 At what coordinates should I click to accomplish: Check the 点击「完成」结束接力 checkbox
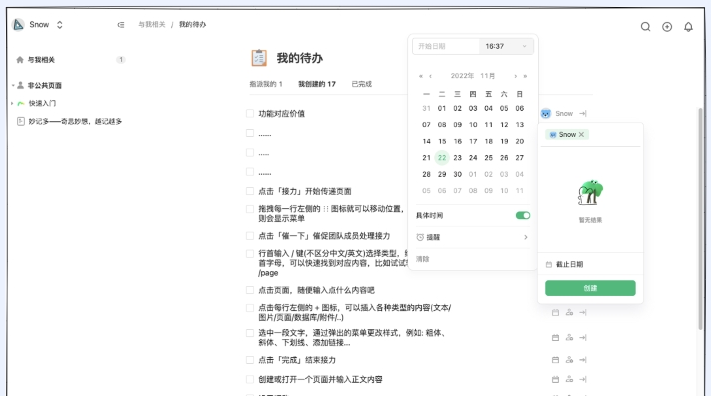[x=250, y=360]
